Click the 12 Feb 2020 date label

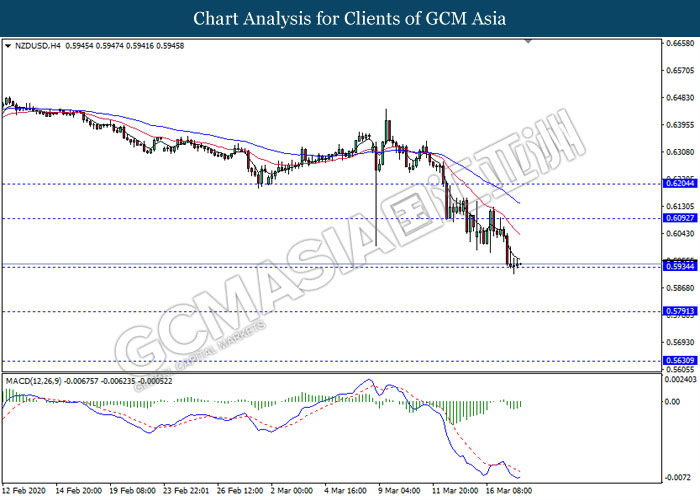[x=23, y=491]
